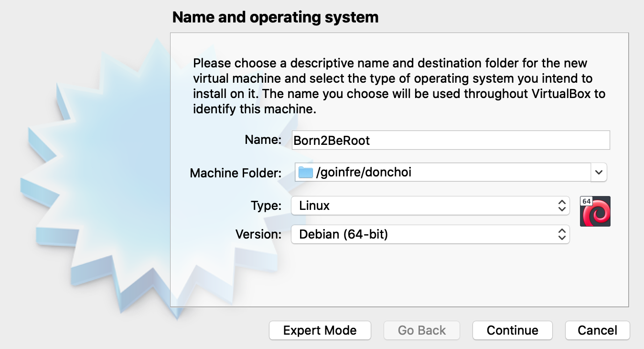The image size is (644, 349).
Task: Click the folder icon in Machine Folder
Action: tap(305, 172)
